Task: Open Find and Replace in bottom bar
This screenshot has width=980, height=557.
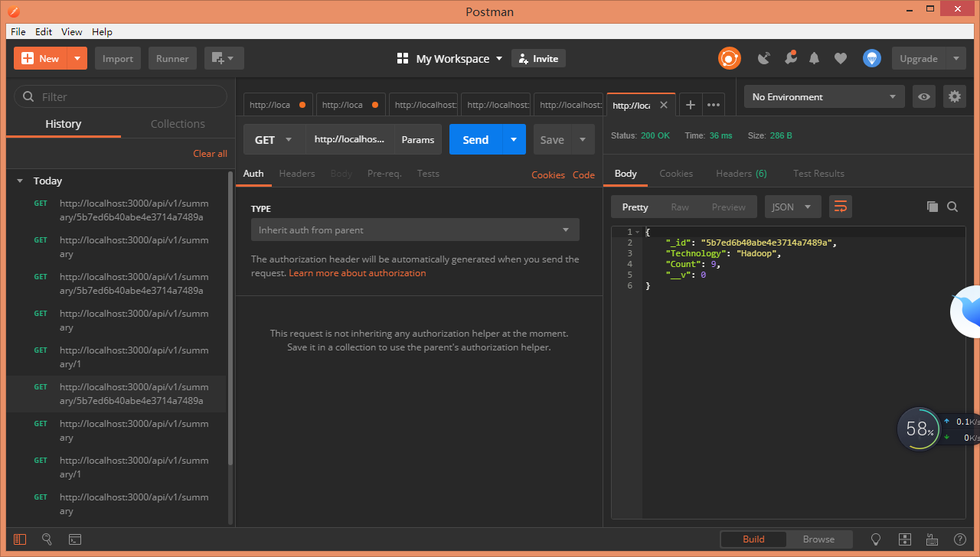Action: click(x=47, y=539)
